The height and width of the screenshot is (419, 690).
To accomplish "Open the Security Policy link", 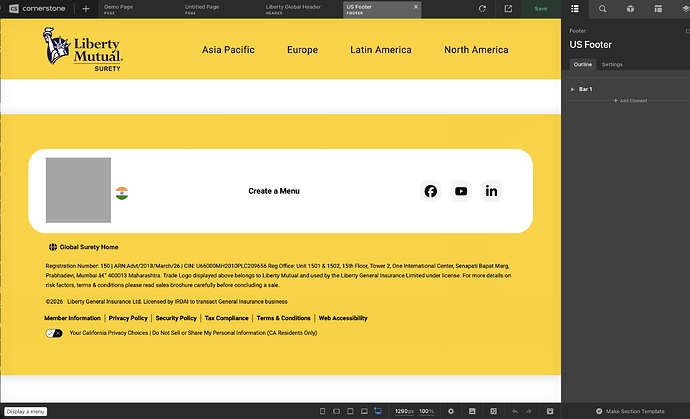I will click(x=176, y=318).
